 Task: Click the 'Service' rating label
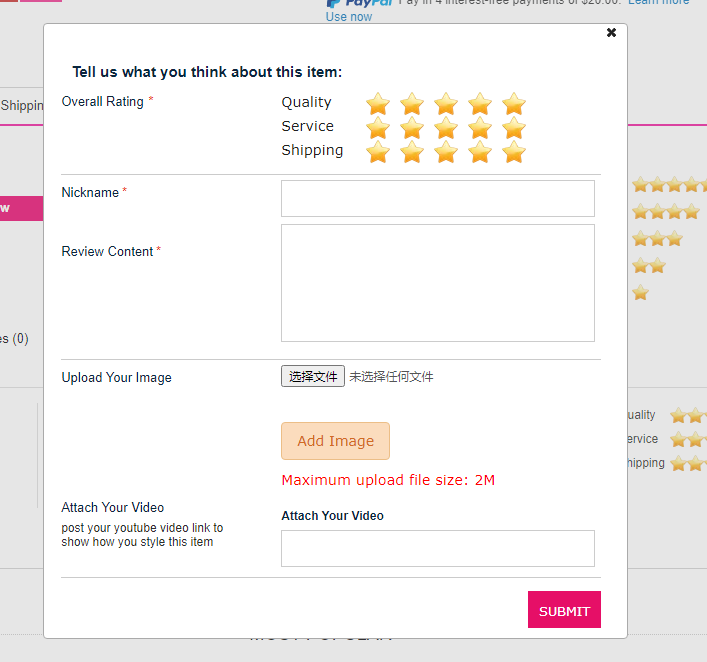pyautogui.click(x=308, y=126)
